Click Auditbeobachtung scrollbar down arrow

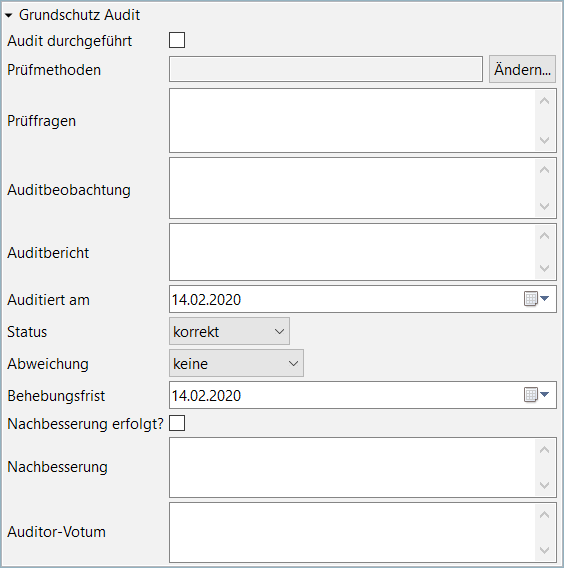(x=544, y=206)
